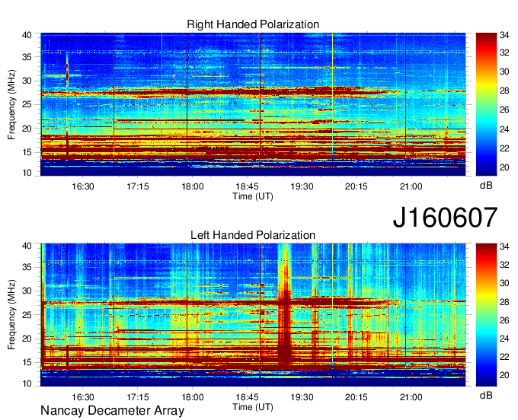This screenshot has width=518, height=420.
Task: Select the 19:30 tick of Left Handed plot
Action: [x=302, y=397]
